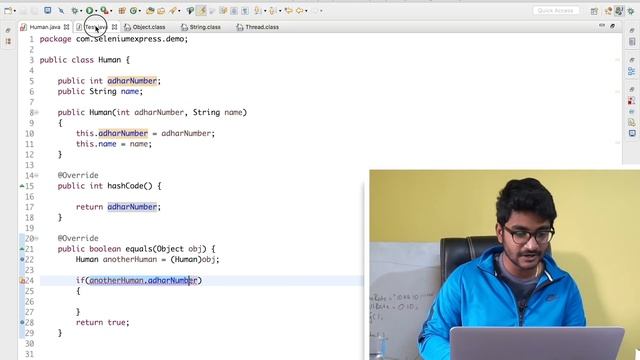Viewport: 640px width, 360px height.
Task: Toggle the highlighted Word Wrap toolbar button
Action: tap(201, 11)
